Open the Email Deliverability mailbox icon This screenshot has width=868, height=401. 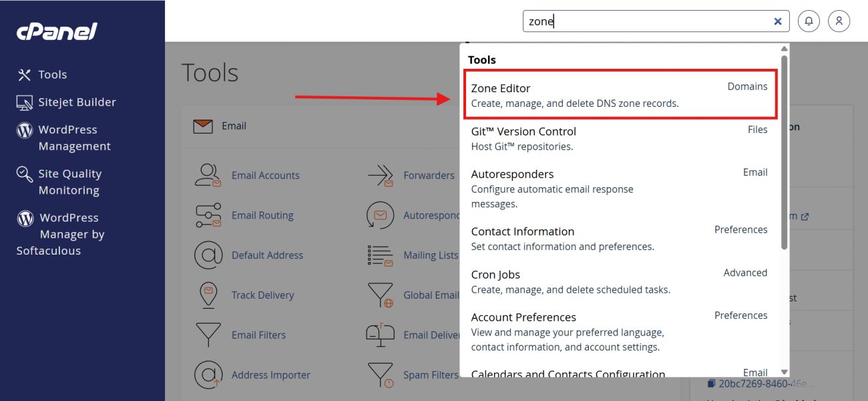[x=380, y=335]
